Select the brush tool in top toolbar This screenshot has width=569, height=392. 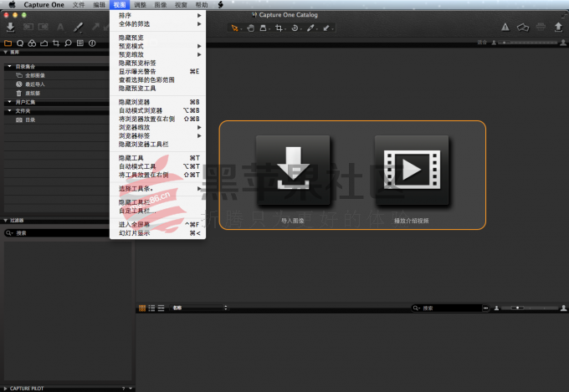(78, 28)
